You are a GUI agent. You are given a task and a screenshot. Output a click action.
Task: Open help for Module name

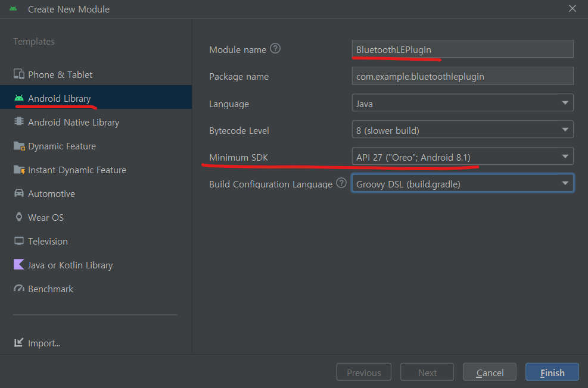[275, 49]
